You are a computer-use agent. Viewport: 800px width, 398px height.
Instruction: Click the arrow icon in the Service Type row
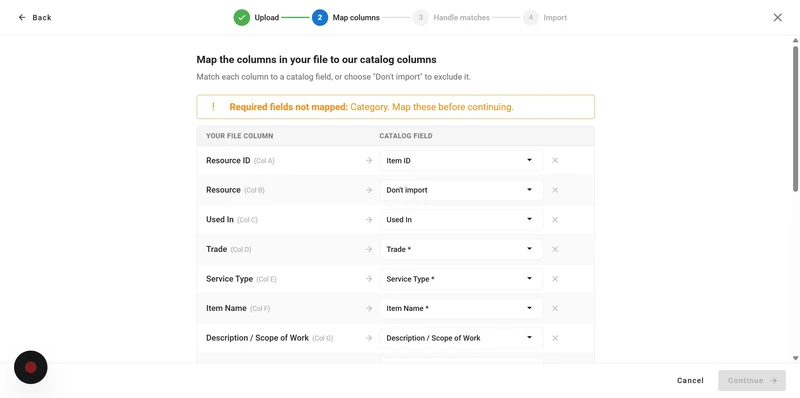coord(369,279)
